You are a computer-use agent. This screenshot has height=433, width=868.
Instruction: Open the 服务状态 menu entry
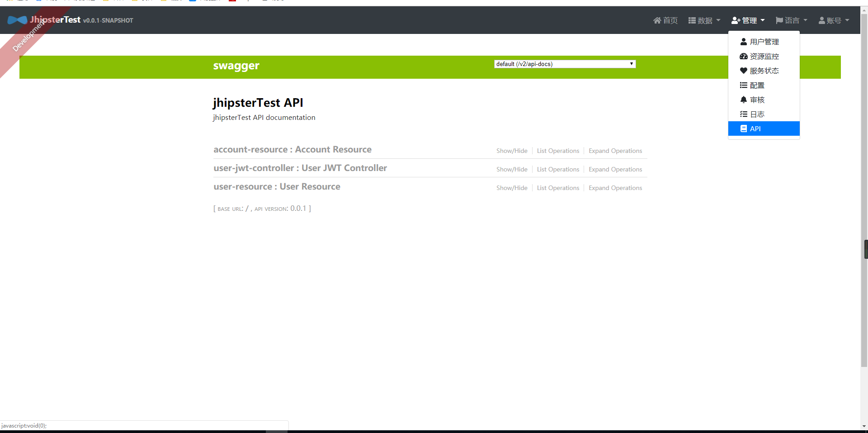[x=764, y=71]
